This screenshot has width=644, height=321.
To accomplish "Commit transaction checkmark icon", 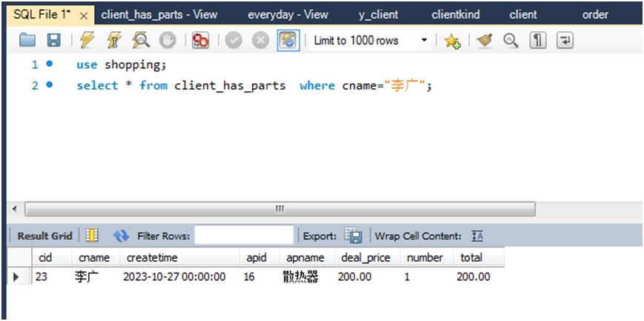I will (233, 40).
